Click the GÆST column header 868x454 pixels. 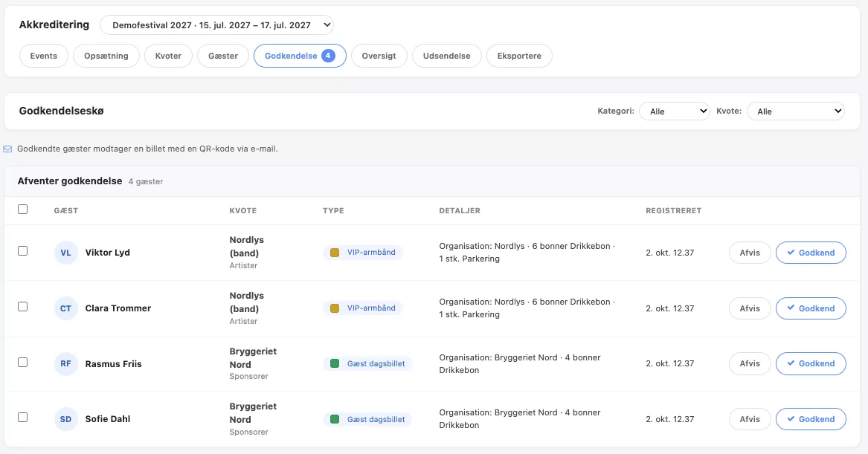click(x=66, y=211)
